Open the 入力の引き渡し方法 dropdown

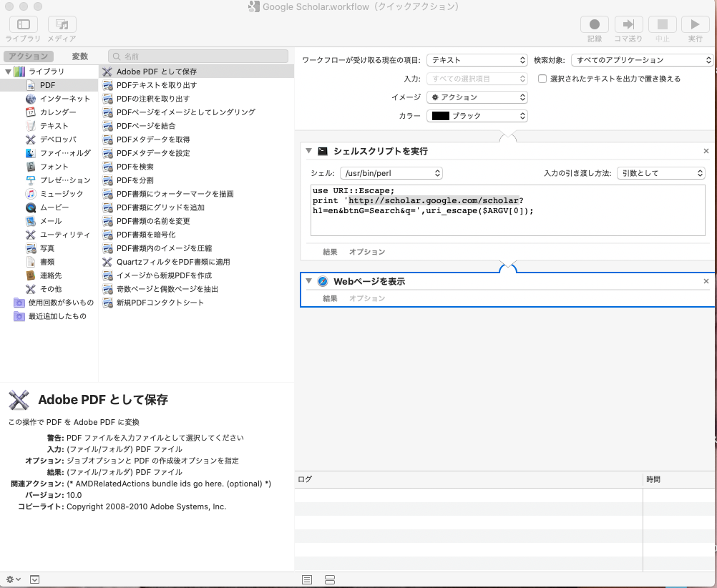coord(660,173)
